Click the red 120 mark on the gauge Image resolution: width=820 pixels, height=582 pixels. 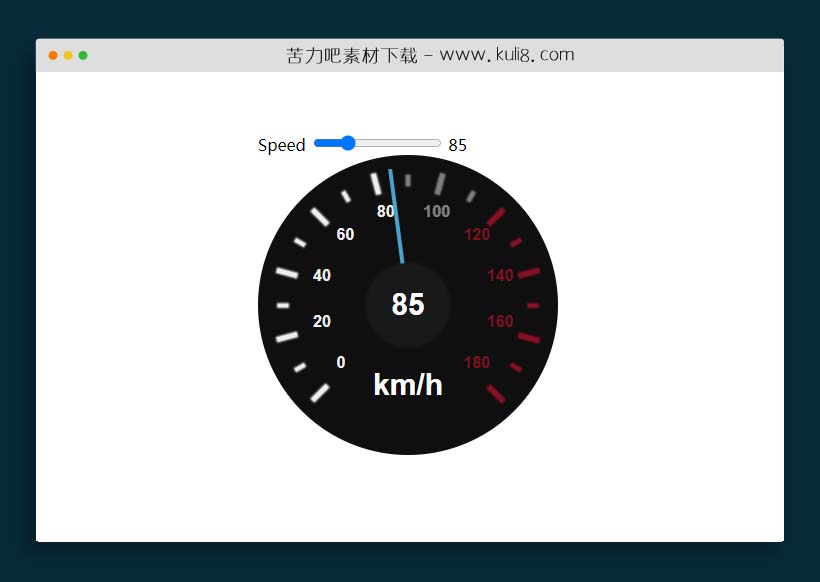(477, 234)
